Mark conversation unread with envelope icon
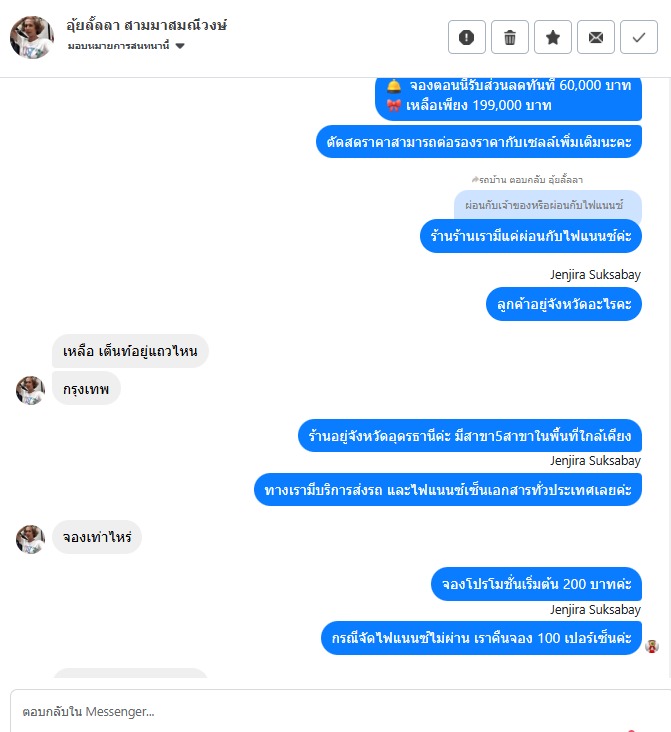The height and width of the screenshot is (732, 671). (x=596, y=37)
